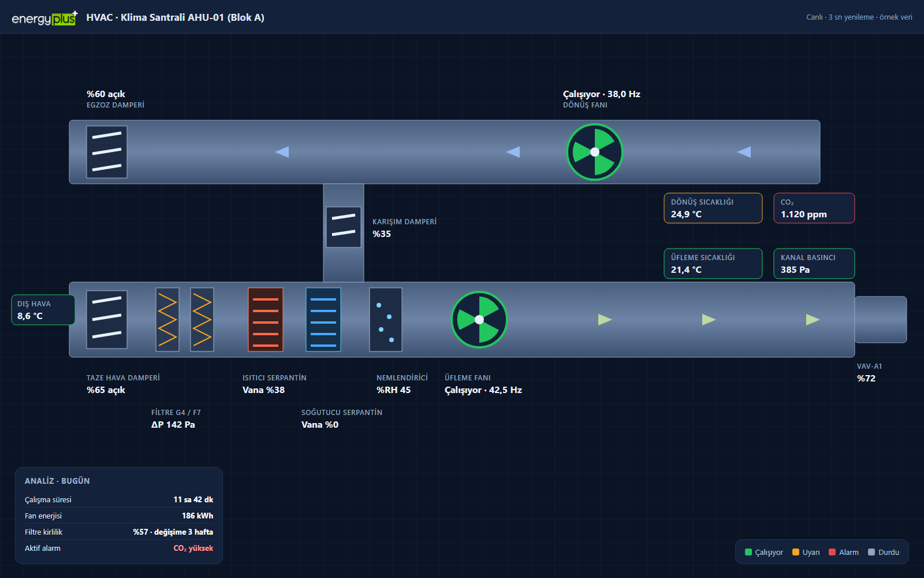Click the SOĞUTUCU SERPANTİN label
Viewport: 924px width, 578px height.
(x=342, y=413)
